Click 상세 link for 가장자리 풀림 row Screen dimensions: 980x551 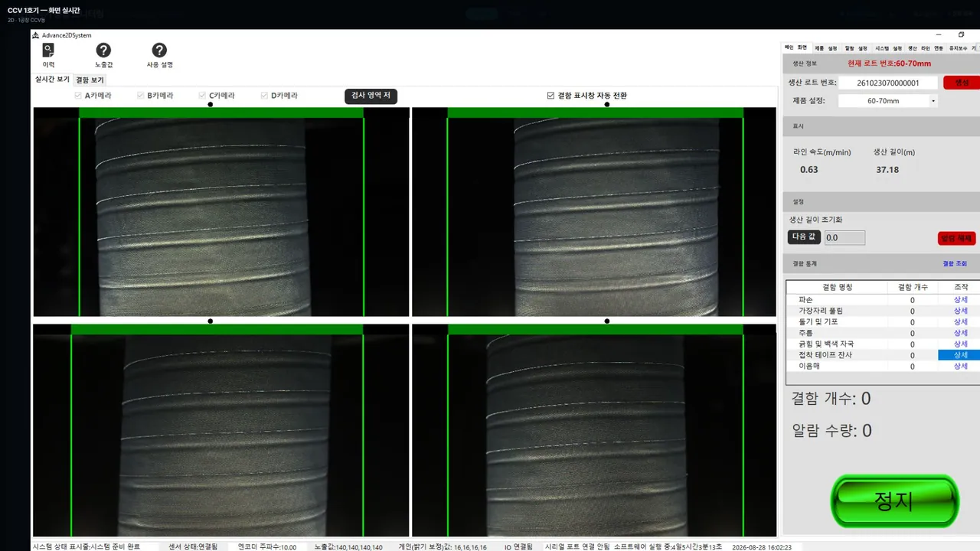point(960,311)
